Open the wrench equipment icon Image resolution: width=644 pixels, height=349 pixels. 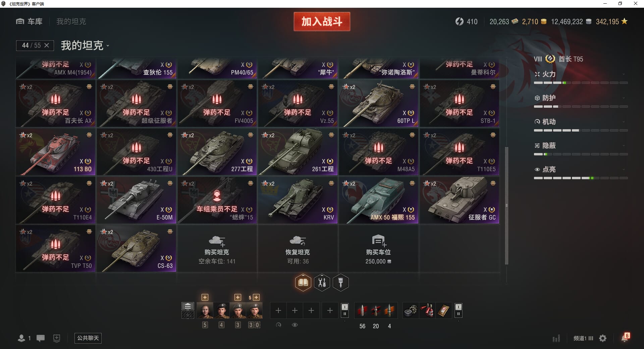(x=322, y=283)
